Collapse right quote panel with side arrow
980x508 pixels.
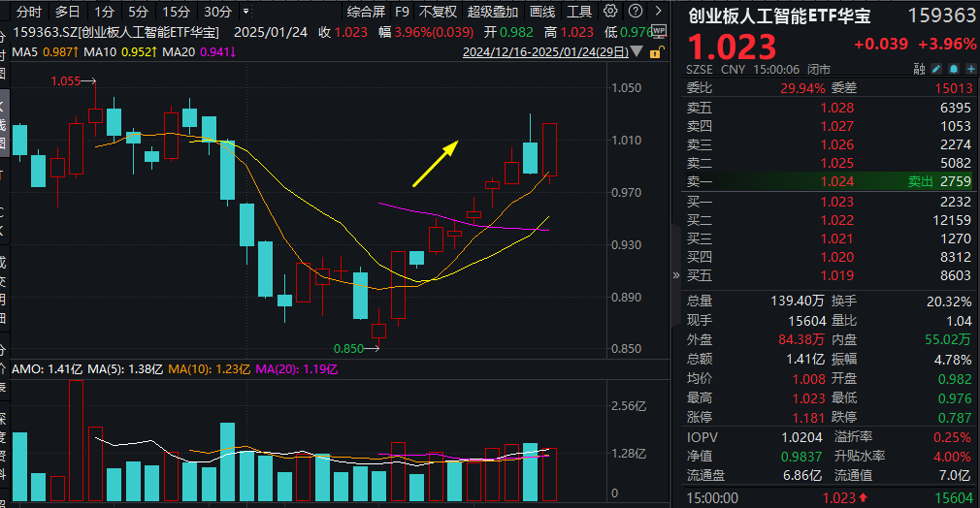676,274
